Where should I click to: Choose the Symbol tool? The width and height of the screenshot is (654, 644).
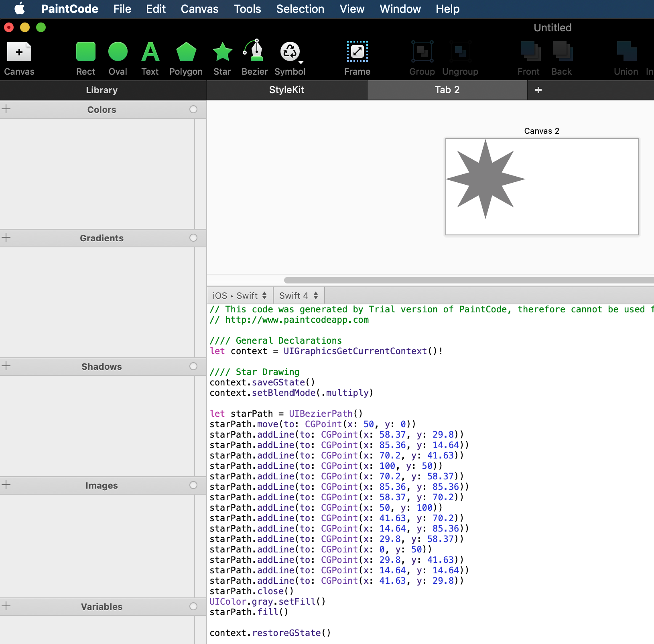click(290, 59)
